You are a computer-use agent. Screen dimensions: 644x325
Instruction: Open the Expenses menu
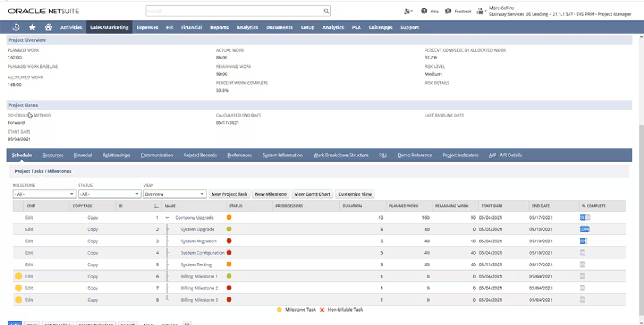tap(148, 27)
